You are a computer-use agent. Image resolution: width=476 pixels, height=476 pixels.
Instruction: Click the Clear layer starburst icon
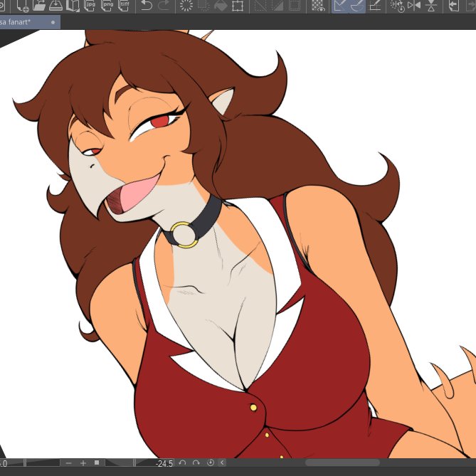point(186,6)
